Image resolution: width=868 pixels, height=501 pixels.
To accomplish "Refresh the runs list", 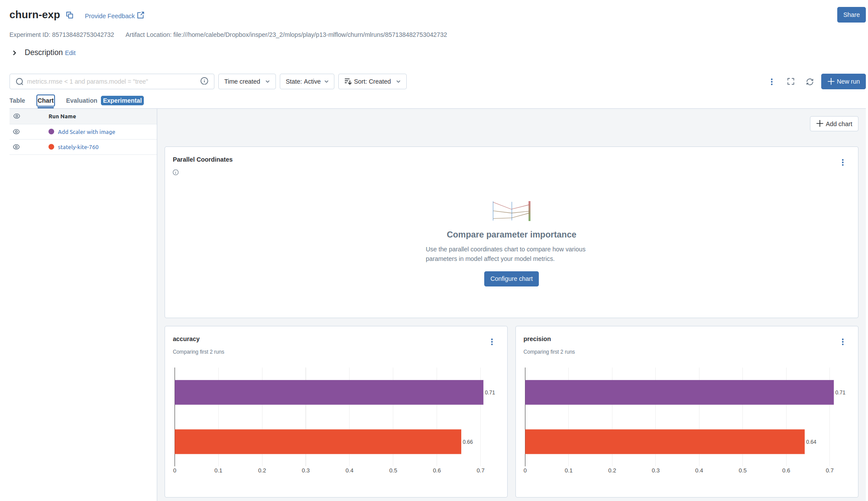I will click(810, 81).
